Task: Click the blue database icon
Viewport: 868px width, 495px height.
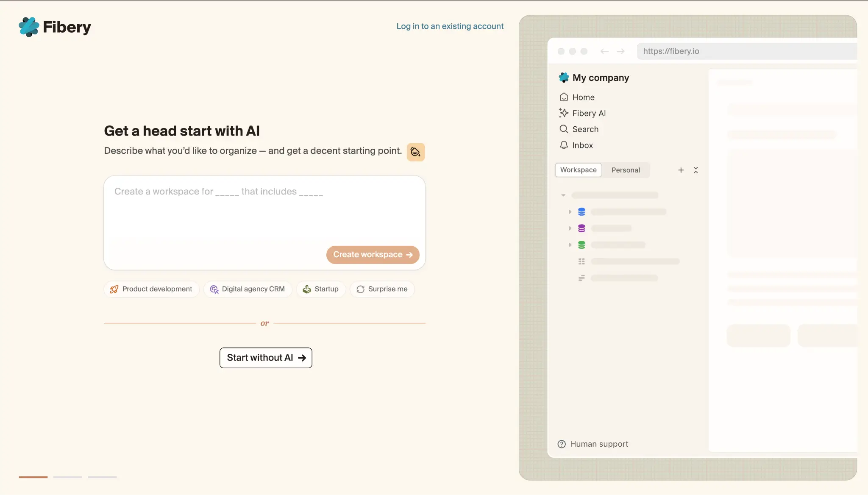Action: 581,211
